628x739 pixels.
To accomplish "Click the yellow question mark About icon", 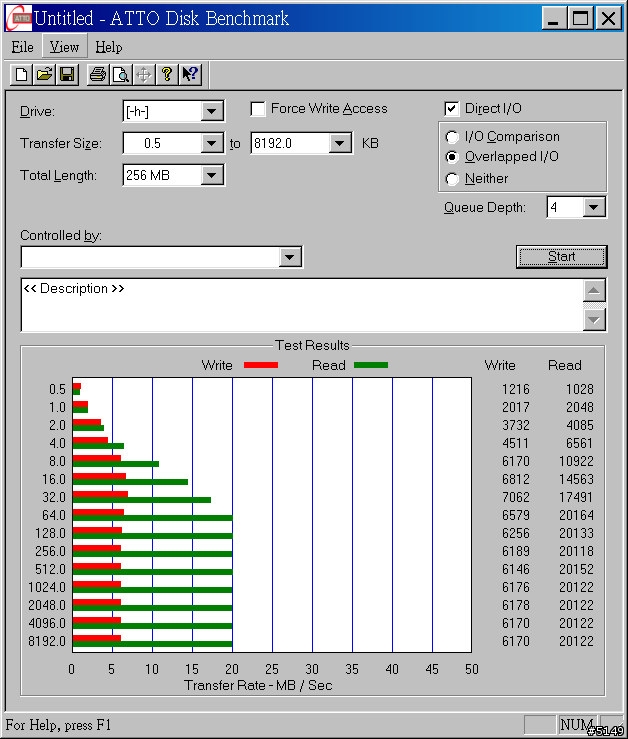I will [x=167, y=74].
